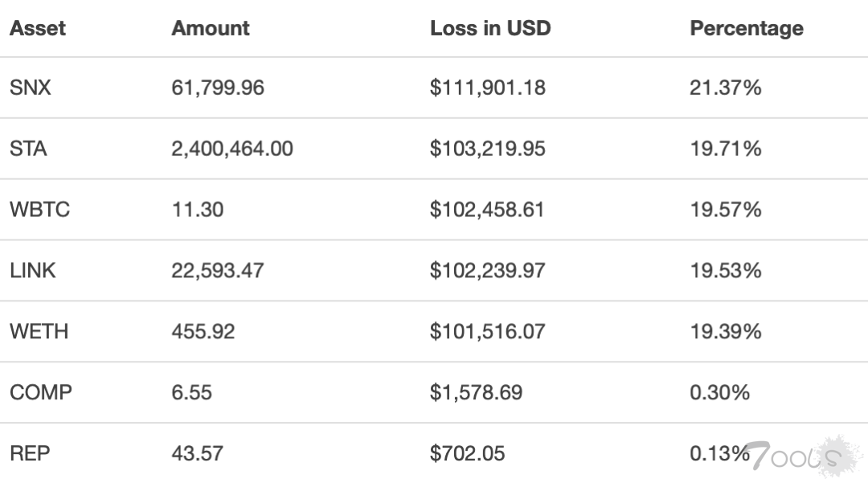
Task: Click the WETH percentage 19.39%
Action: click(726, 331)
